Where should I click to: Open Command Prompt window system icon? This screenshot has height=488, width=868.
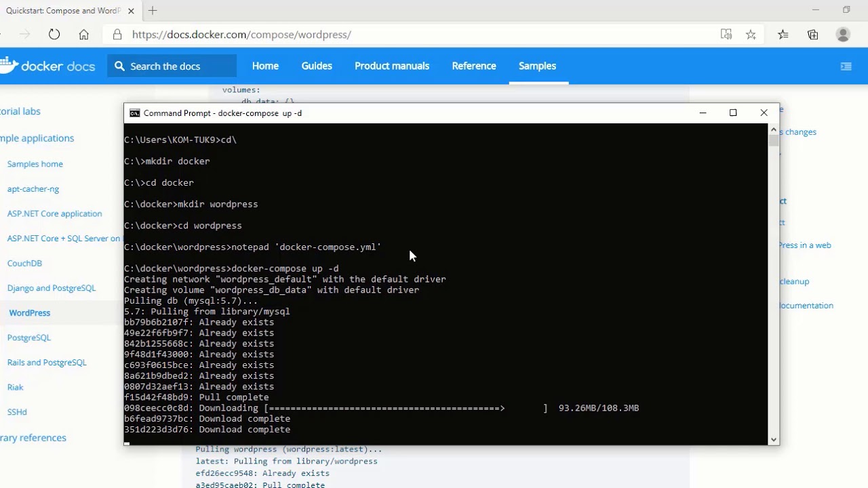point(134,113)
